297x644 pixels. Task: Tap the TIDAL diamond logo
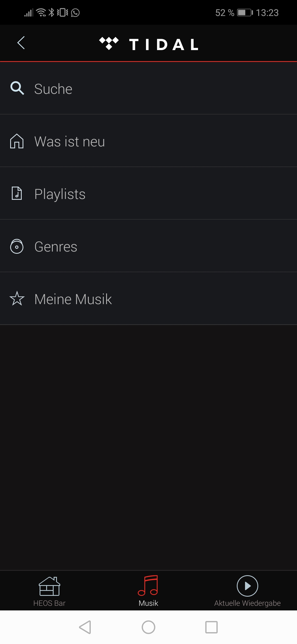(109, 43)
